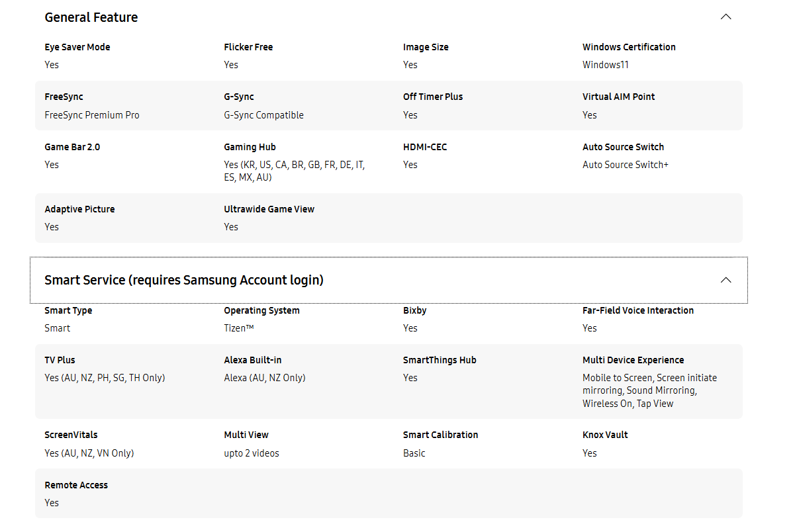Click the 'Windows11' value
This screenshot has height=532, width=793.
pyautogui.click(x=606, y=65)
